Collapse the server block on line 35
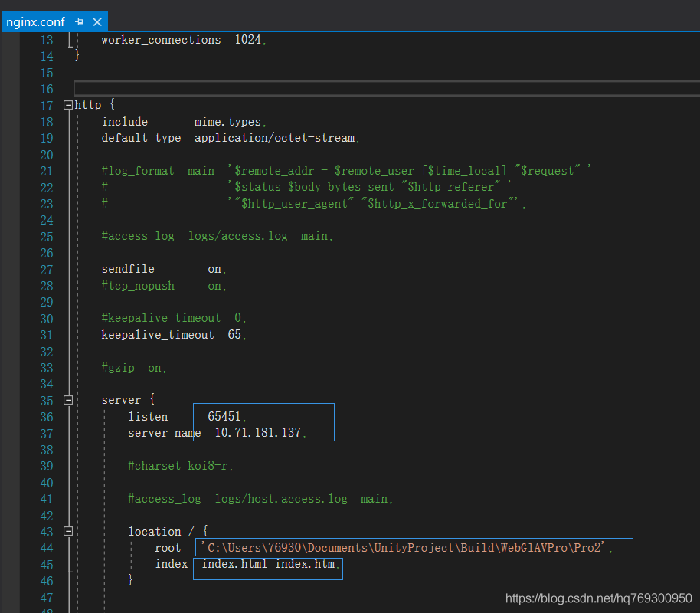Image resolution: width=700 pixels, height=613 pixels. [68, 400]
